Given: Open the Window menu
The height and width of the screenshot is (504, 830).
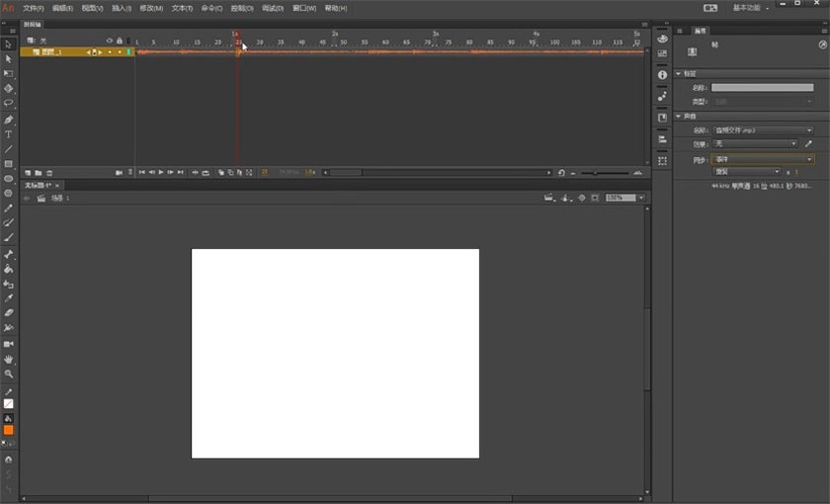Looking at the screenshot, I should [304, 8].
